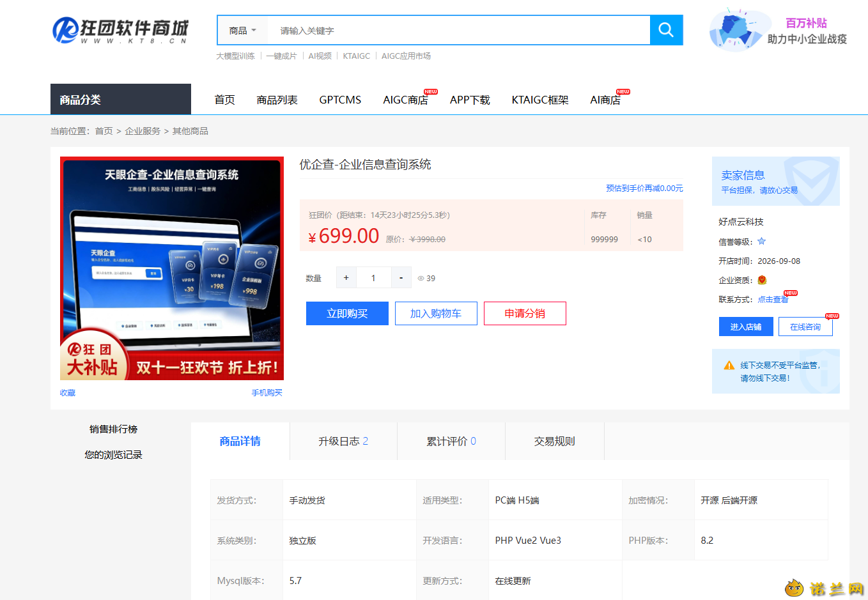Viewport: 868px width, 600px height.
Task: Click 立即购买 button
Action: click(347, 313)
